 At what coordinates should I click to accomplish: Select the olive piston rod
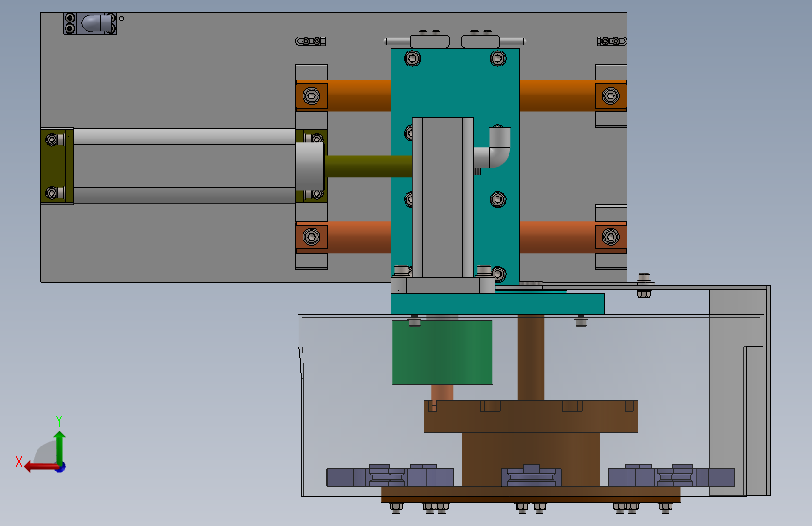click(x=369, y=167)
